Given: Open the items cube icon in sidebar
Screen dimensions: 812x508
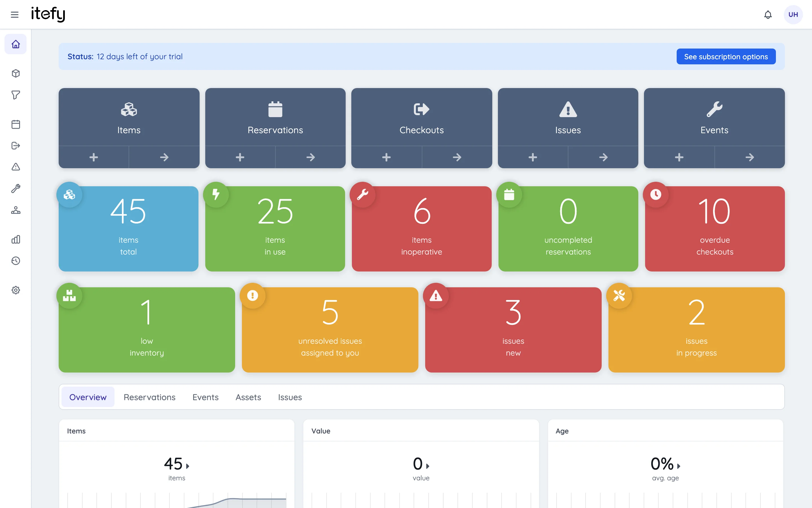Looking at the screenshot, I should [x=16, y=73].
